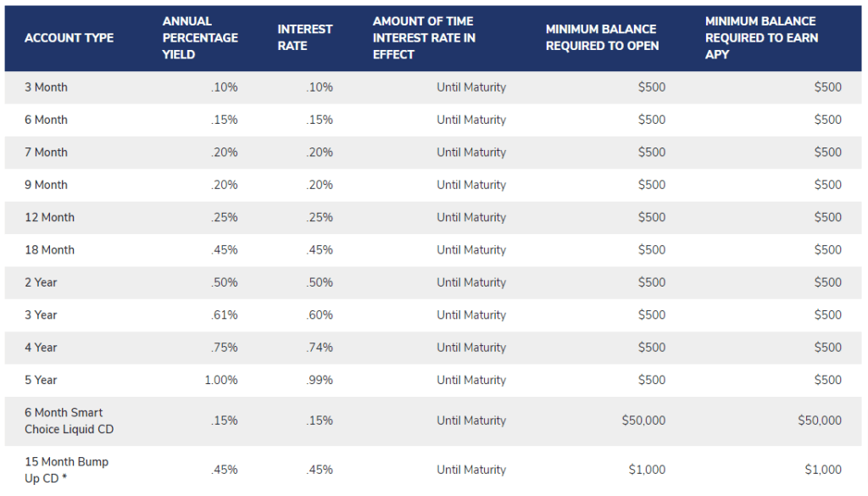The image size is (868, 496).
Task: Select the Amount of Time Interest Rate header
Action: (424, 38)
